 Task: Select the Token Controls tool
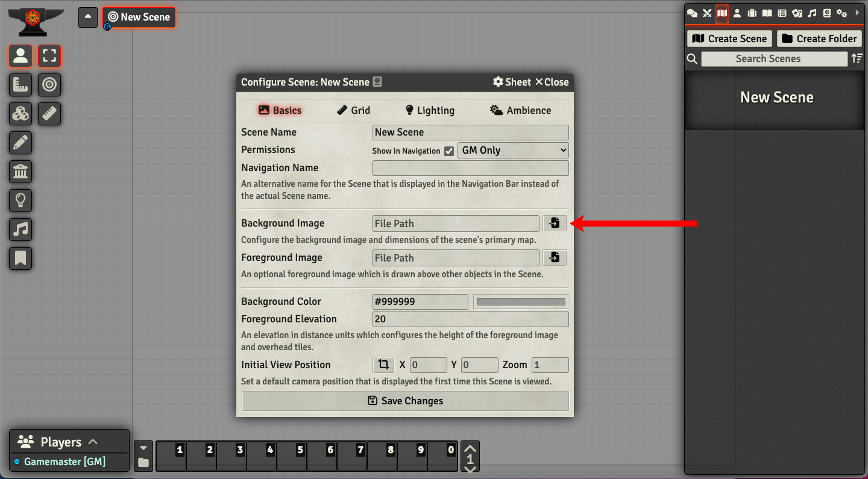point(20,55)
